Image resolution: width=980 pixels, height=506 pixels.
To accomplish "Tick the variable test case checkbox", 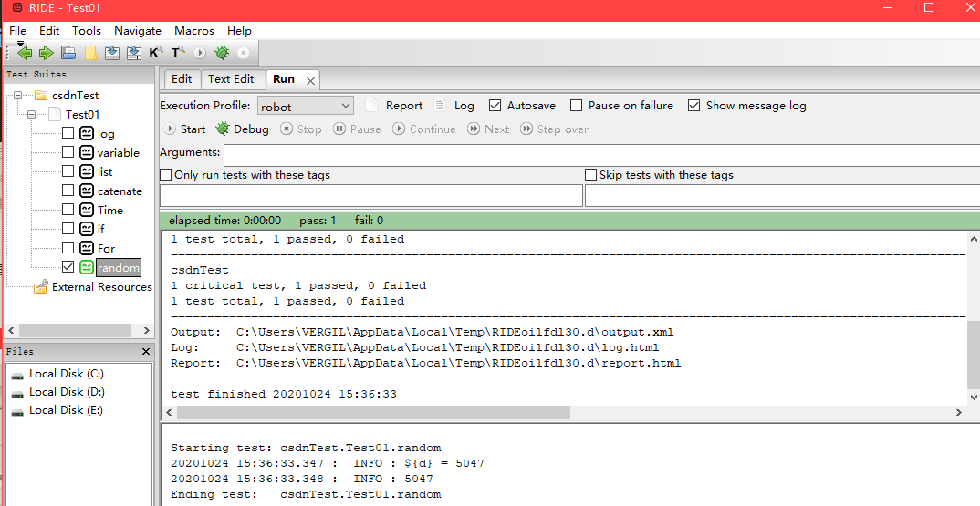I will coord(68,151).
